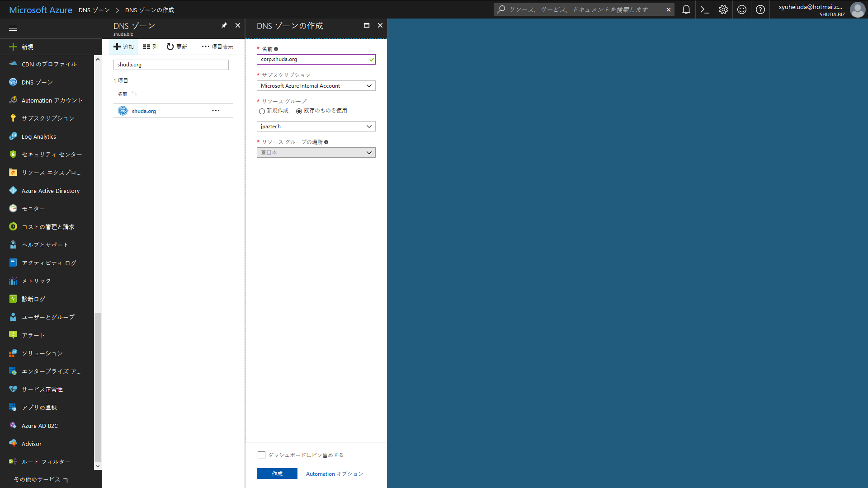The width and height of the screenshot is (868, 488).
Task: Click DNS ゾーン breadcrumb
Action: tap(94, 10)
